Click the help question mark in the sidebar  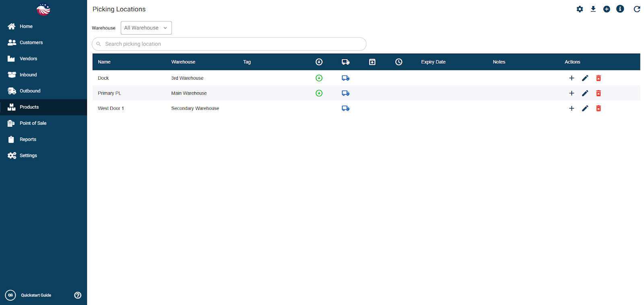tap(78, 295)
